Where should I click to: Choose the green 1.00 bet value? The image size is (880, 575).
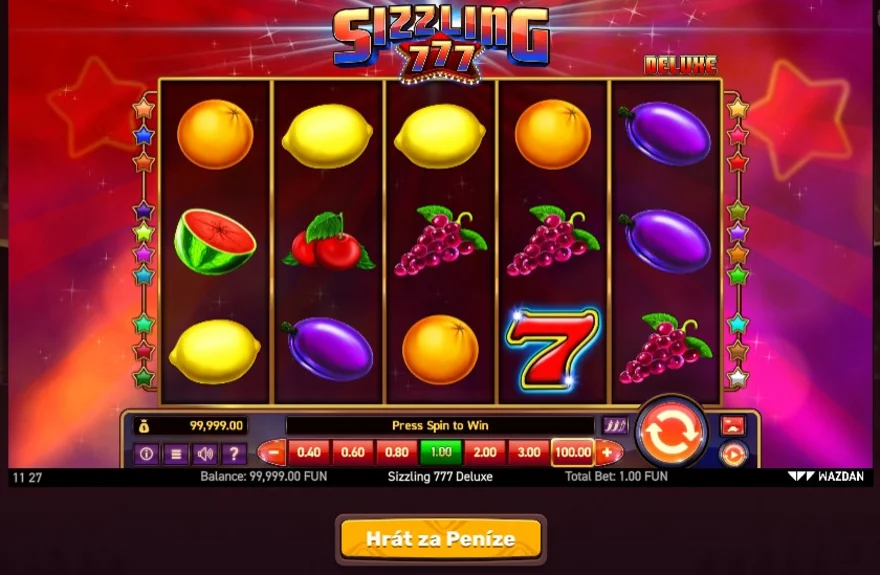tap(441, 452)
